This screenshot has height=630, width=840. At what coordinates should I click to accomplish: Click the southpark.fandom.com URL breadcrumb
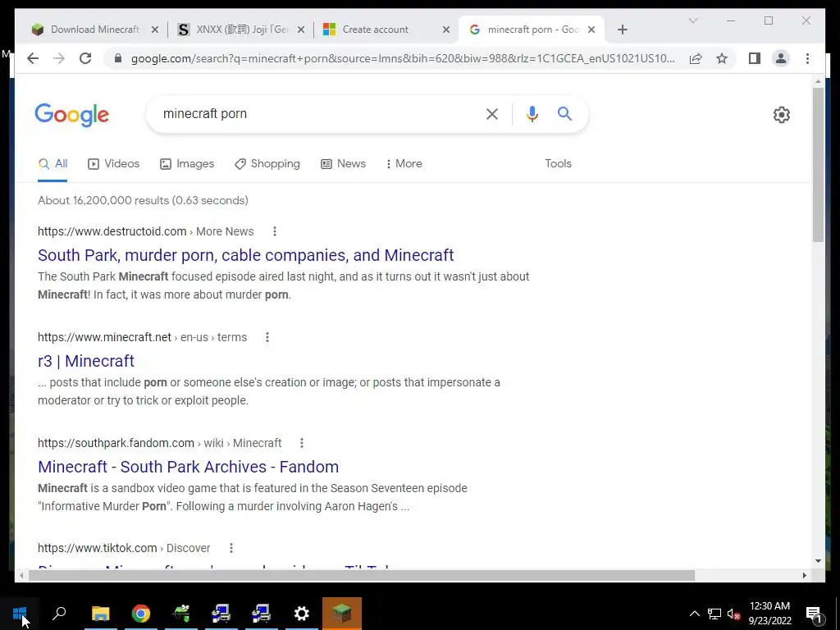click(160, 443)
